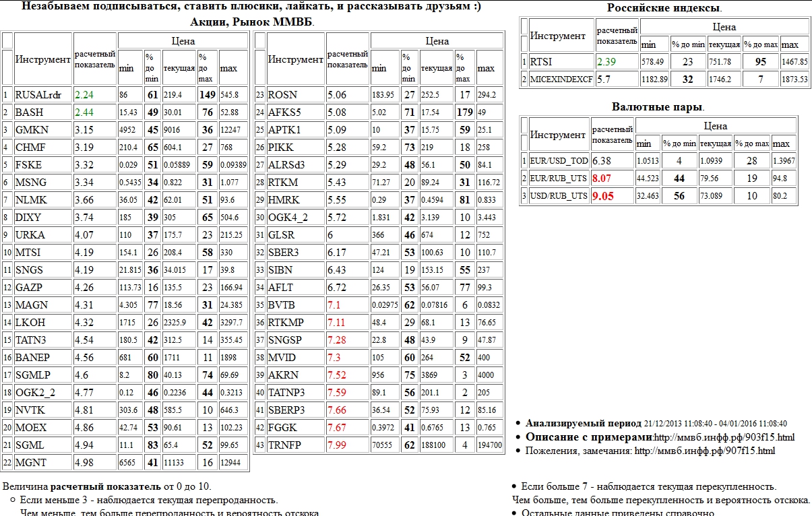Select the ROSN instrument cell
812x516 pixels.
coord(282,94)
